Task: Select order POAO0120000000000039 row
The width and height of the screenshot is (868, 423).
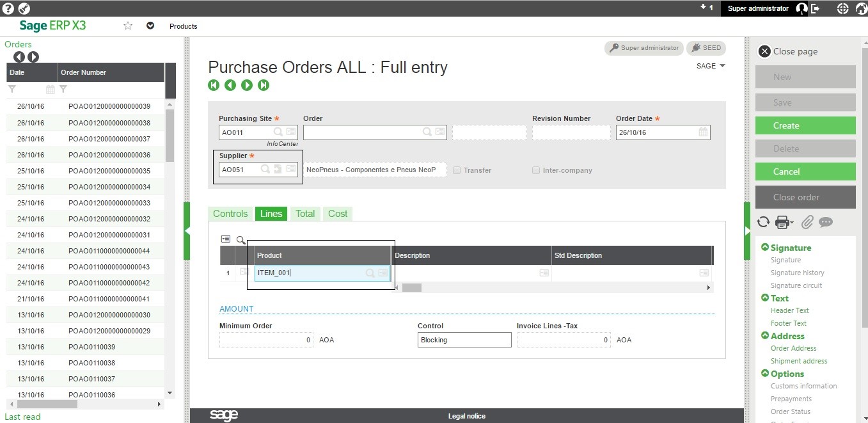Action: point(86,106)
